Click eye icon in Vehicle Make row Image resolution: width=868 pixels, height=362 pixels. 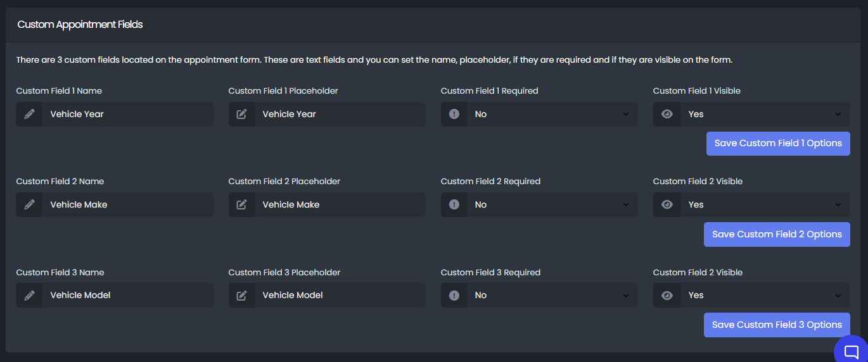(667, 204)
